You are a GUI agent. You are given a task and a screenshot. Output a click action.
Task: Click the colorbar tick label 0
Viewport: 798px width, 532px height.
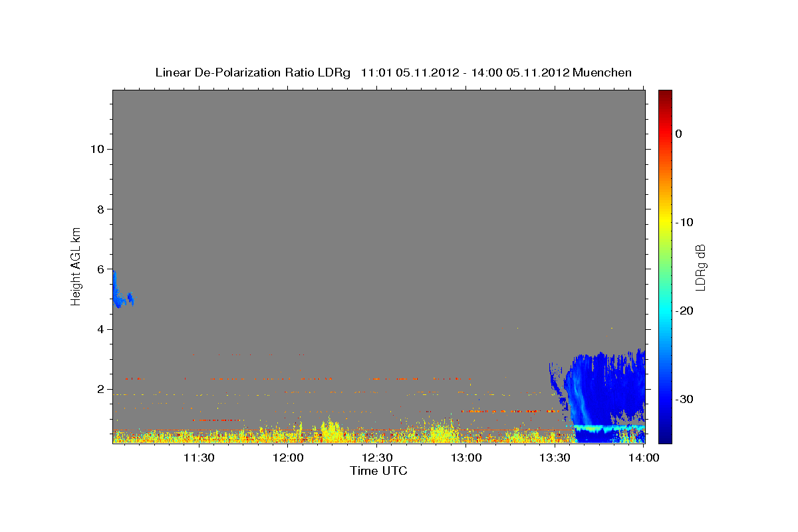point(679,134)
